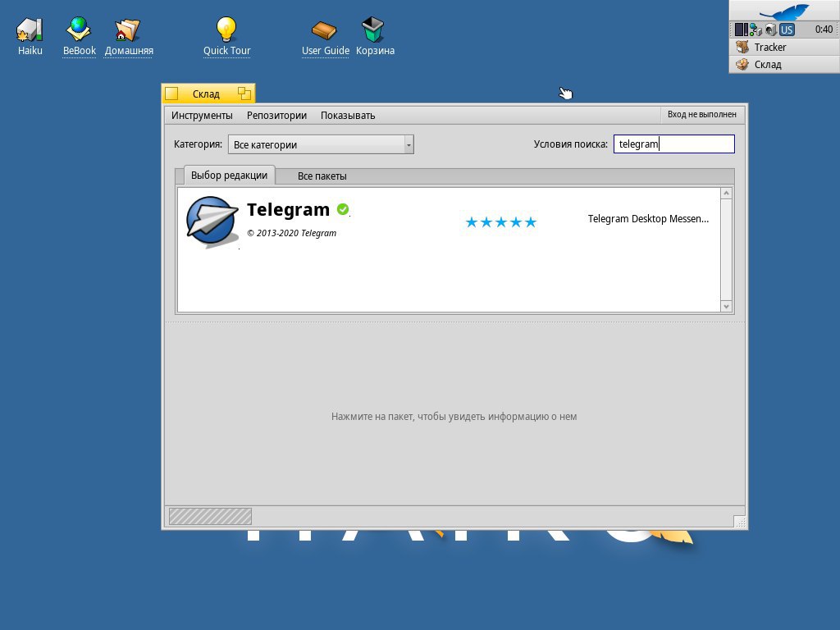Open the Репозитории menu
Image resolution: width=840 pixels, height=630 pixels.
(276, 115)
